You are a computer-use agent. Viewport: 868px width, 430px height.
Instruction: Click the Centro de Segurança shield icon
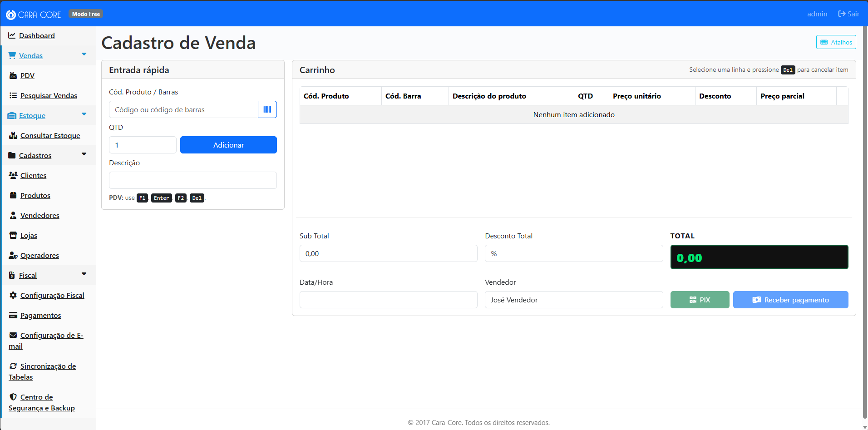tap(13, 397)
